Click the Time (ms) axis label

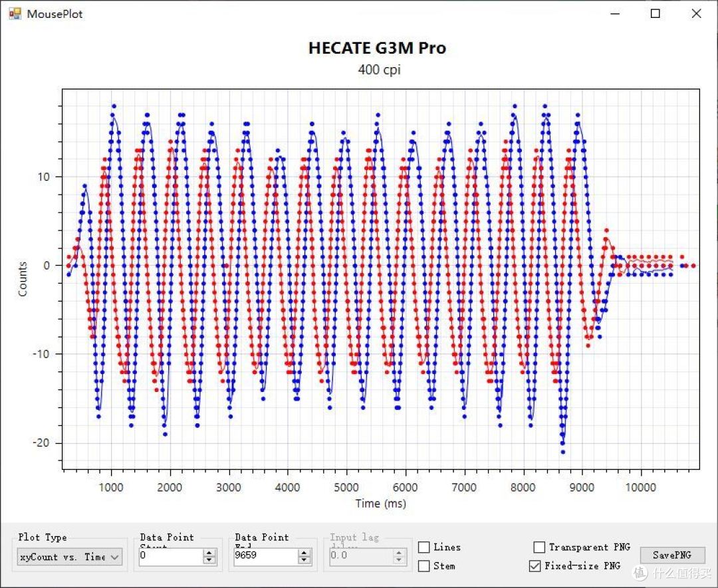point(380,504)
